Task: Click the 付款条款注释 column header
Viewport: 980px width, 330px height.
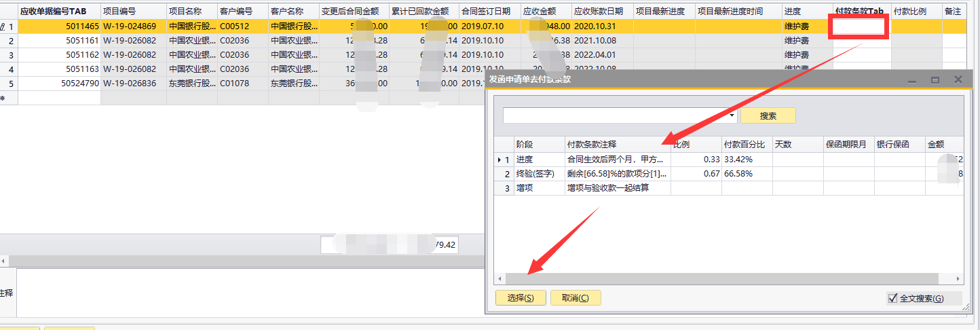Action: (617, 145)
